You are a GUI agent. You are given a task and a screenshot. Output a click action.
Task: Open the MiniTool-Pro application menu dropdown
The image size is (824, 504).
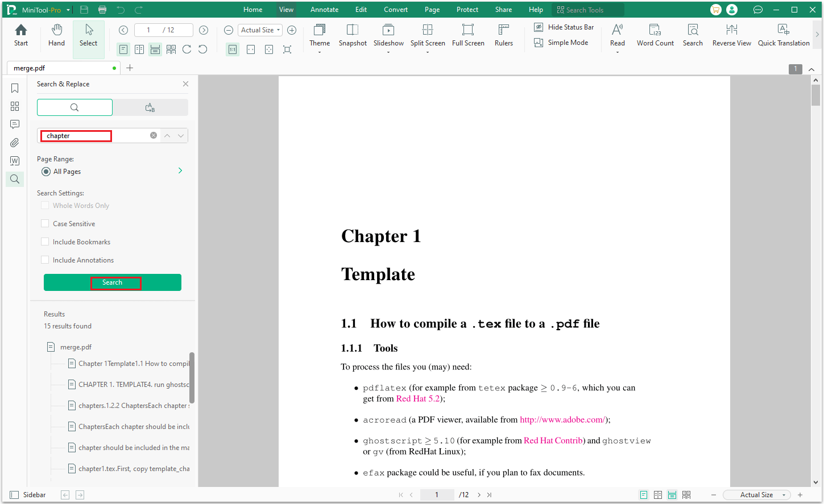(68, 10)
